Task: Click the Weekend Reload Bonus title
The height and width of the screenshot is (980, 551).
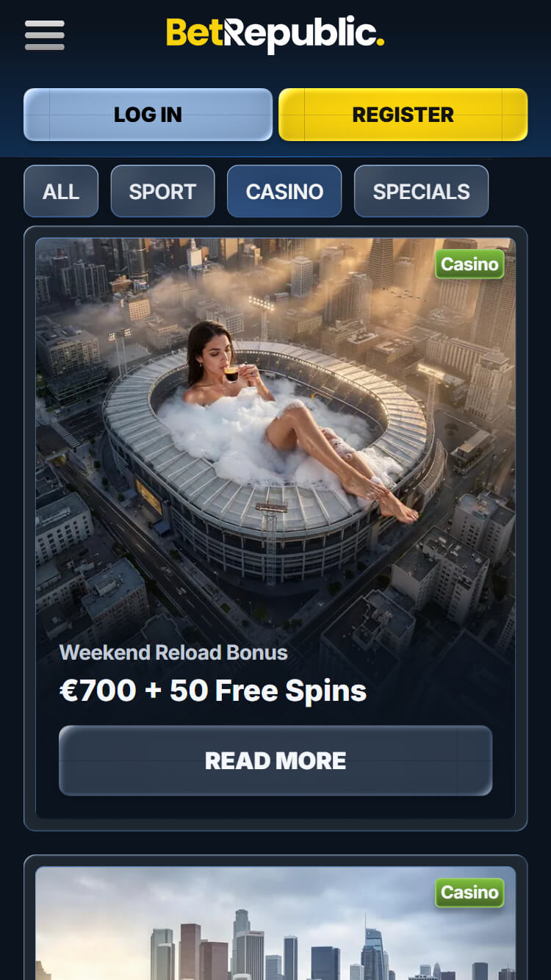Action: (x=173, y=652)
